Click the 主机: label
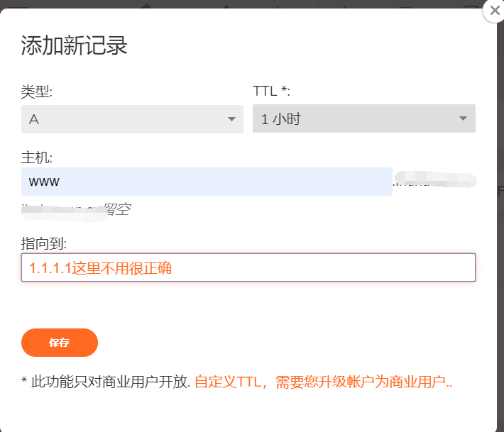 (37, 157)
